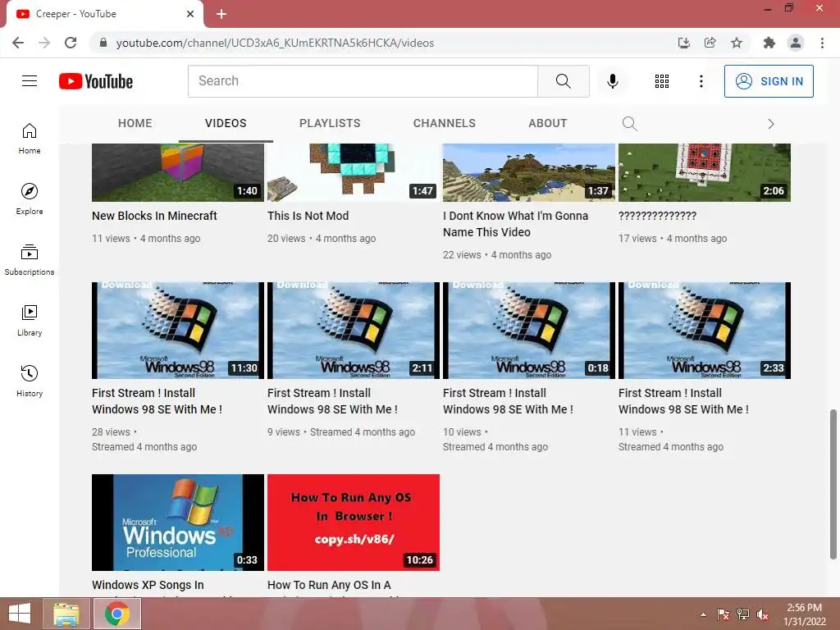Click the install app icon in address bar
The height and width of the screenshot is (630, 840).
(x=684, y=43)
